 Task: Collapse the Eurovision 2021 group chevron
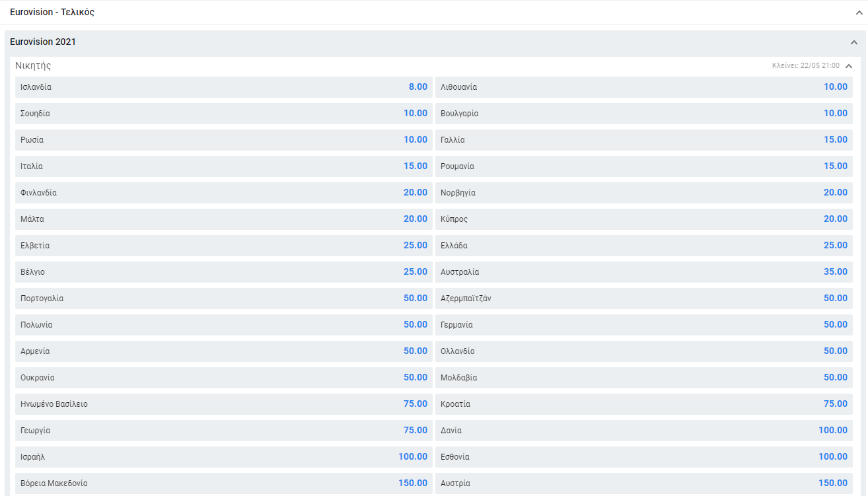853,42
